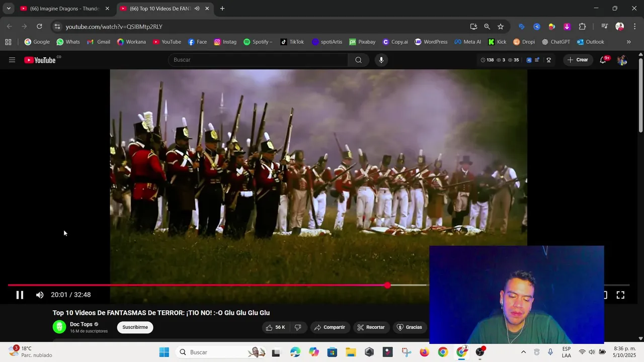
Task: Click the 138 clock stat in header
Action: pos(487,60)
